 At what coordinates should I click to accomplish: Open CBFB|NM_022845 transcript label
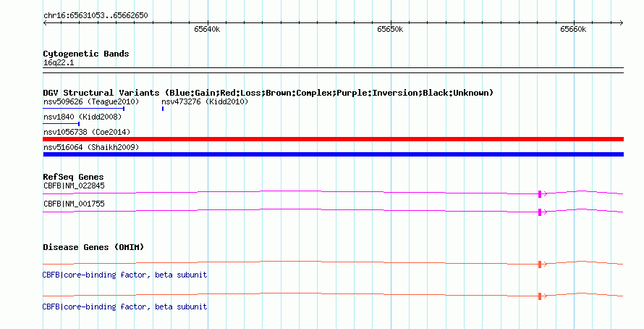74,186
